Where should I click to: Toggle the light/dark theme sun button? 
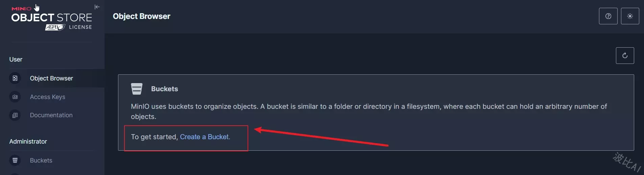(x=630, y=16)
